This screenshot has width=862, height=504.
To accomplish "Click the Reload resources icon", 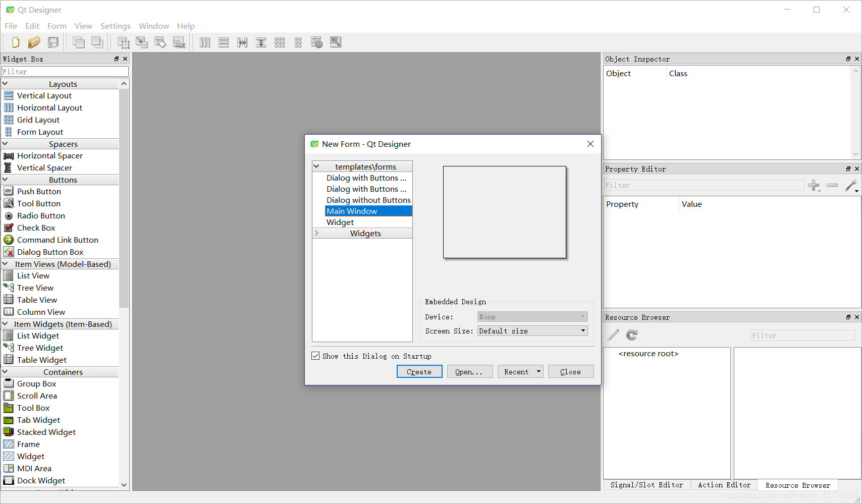I will [632, 335].
